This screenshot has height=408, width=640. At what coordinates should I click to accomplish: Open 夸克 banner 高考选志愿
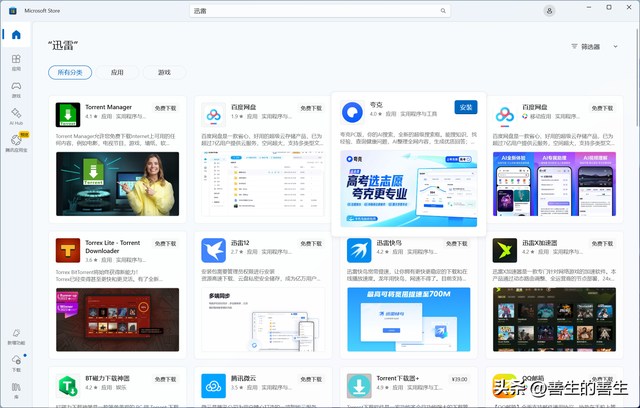point(409,188)
